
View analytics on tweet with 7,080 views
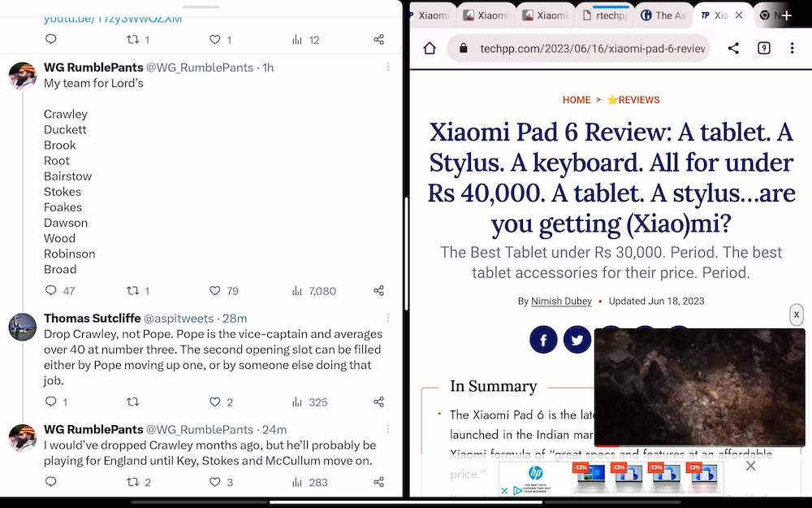point(297,290)
